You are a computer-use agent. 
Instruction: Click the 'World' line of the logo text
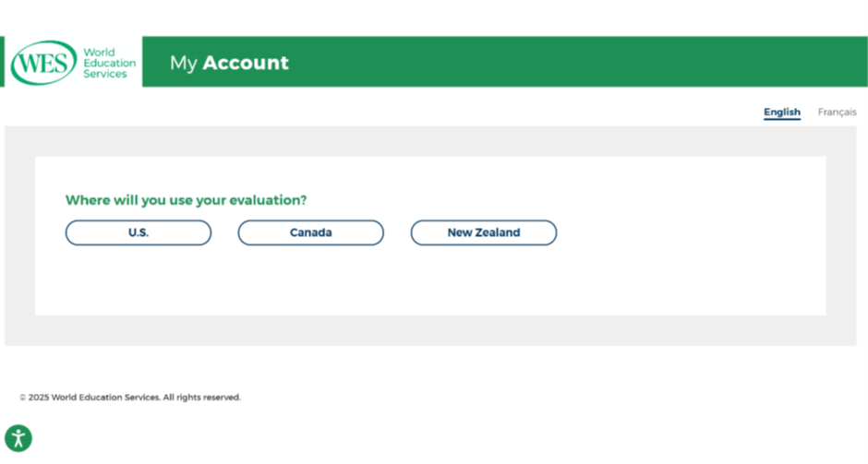[x=99, y=53]
